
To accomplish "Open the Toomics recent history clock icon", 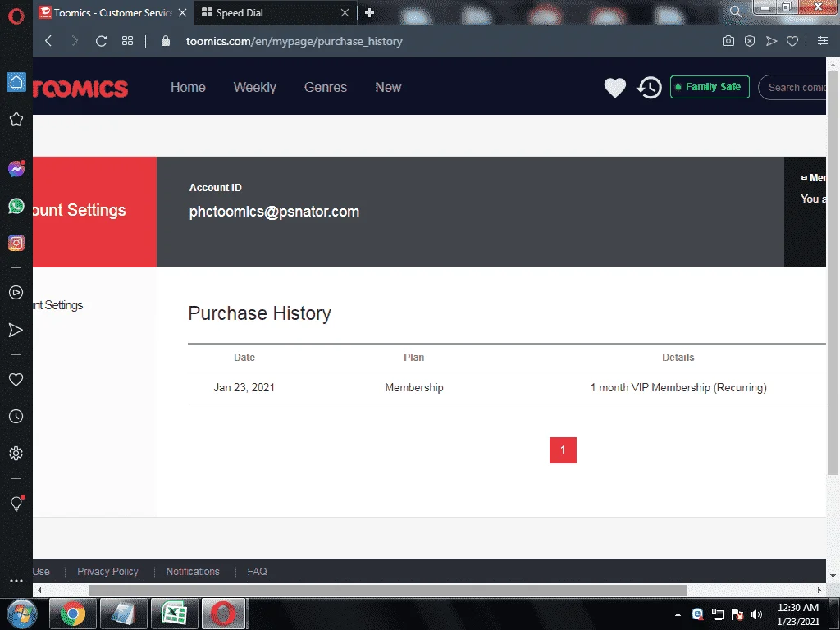I will coord(650,87).
